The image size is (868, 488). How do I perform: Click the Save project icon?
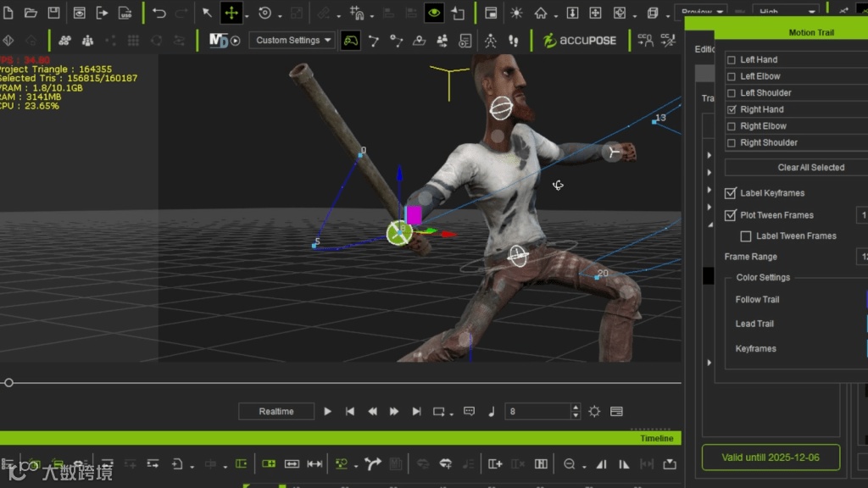(53, 13)
